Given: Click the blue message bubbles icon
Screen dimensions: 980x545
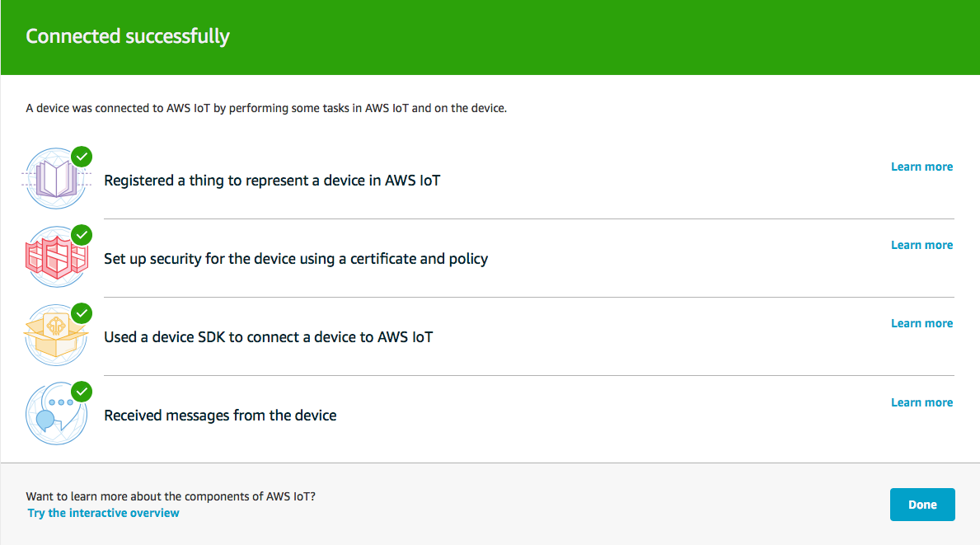Looking at the screenshot, I should click(x=56, y=414).
